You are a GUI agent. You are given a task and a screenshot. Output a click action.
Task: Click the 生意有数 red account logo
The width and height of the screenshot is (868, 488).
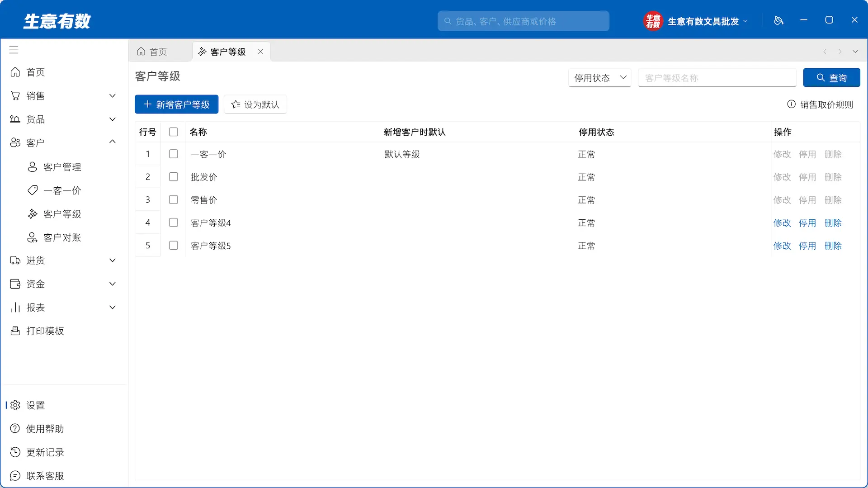[653, 21]
